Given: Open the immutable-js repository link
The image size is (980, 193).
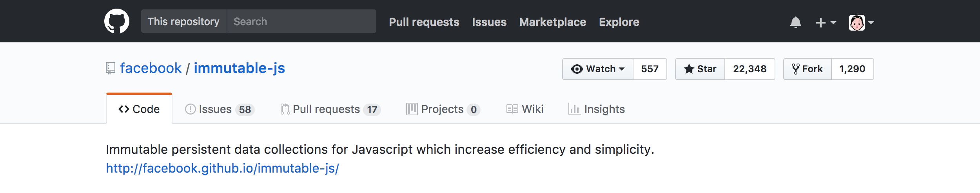Looking at the screenshot, I should tap(239, 68).
